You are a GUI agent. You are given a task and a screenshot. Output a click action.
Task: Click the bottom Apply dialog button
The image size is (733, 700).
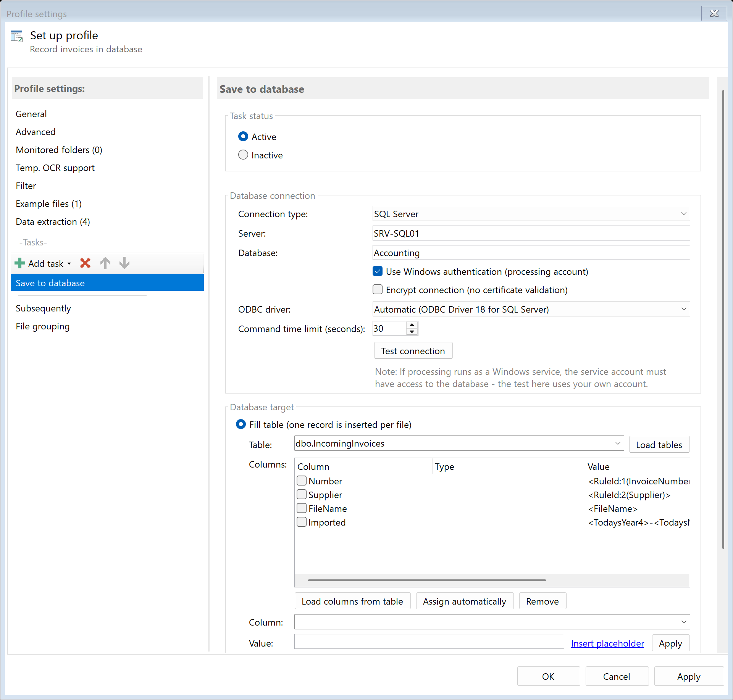(689, 676)
